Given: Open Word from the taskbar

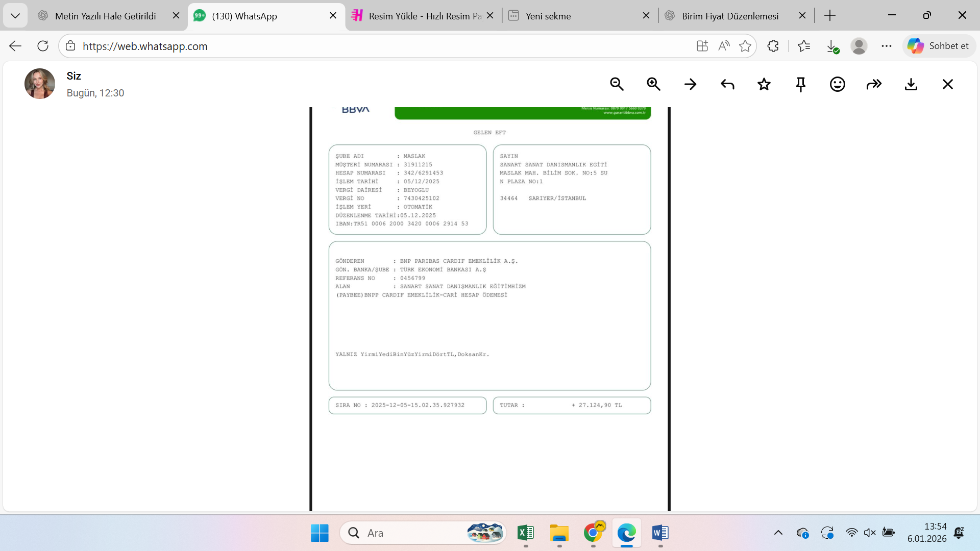Looking at the screenshot, I should tap(660, 533).
